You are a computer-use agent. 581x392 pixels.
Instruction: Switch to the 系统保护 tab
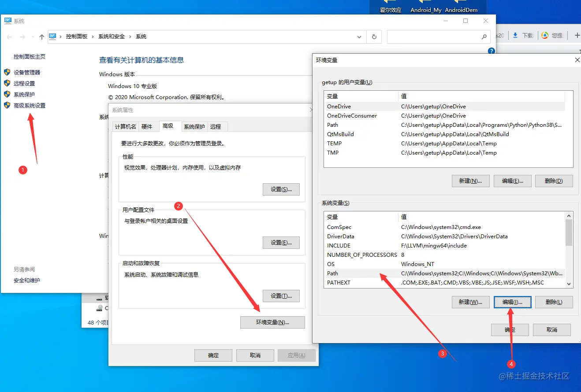pyautogui.click(x=194, y=126)
